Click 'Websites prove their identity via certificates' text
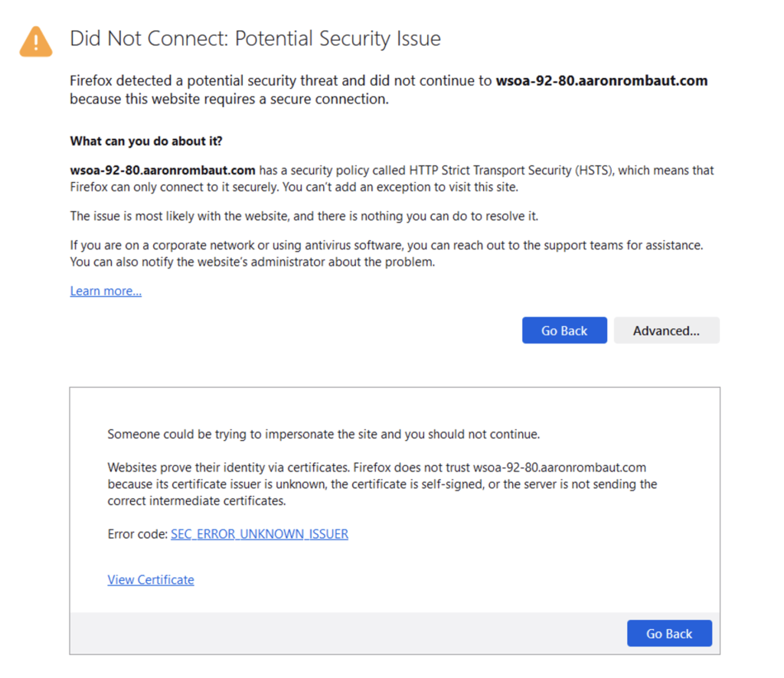The width and height of the screenshot is (784, 678). 230,468
